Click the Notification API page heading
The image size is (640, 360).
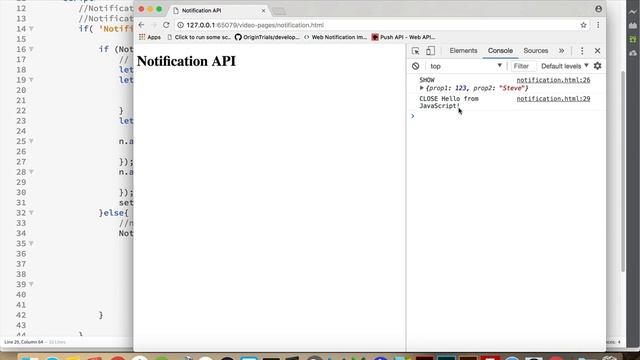186,61
